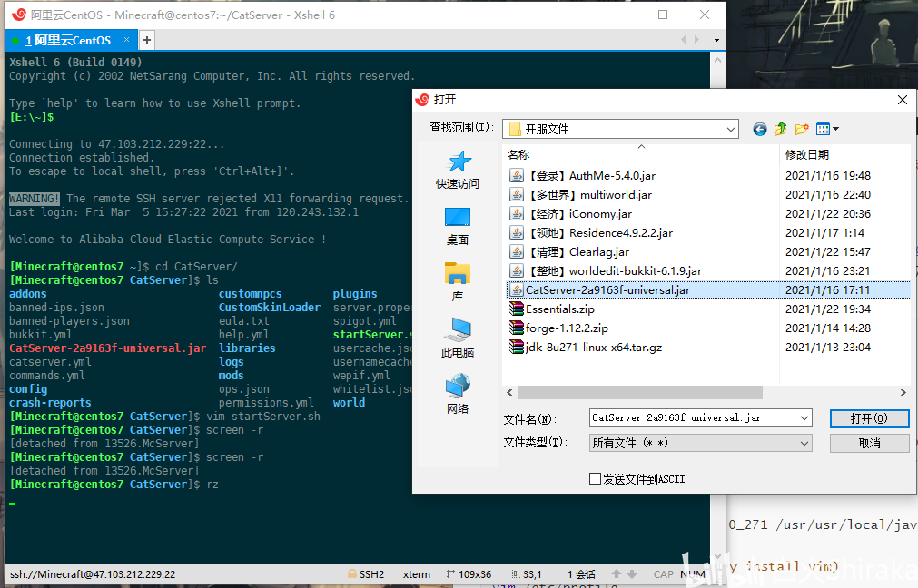Click the upload arrow in Xshell status bar

(x=617, y=574)
